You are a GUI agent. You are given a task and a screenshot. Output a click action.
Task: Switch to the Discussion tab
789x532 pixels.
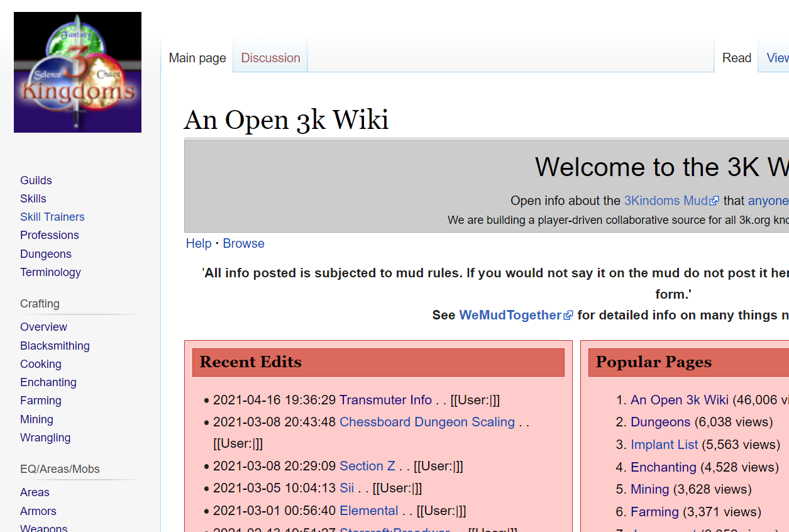[x=270, y=58]
